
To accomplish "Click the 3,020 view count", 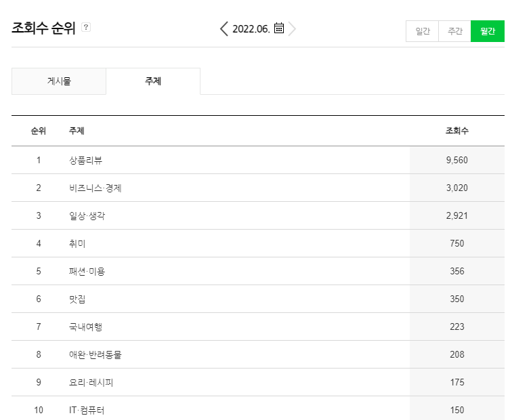I will [x=456, y=188].
